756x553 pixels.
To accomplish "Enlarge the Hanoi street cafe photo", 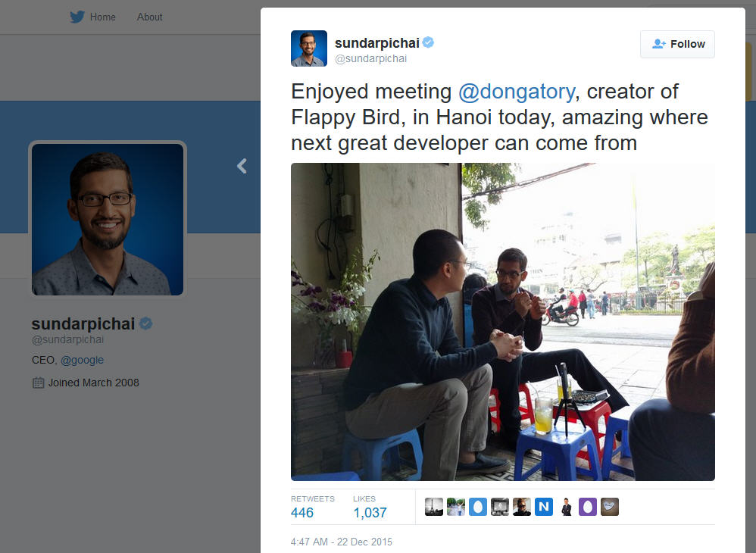I will tap(503, 322).
